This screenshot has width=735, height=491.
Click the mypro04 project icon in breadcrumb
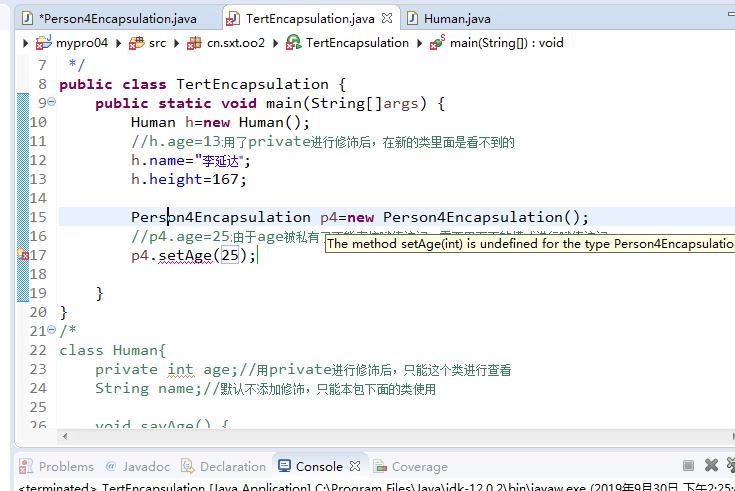(44, 43)
